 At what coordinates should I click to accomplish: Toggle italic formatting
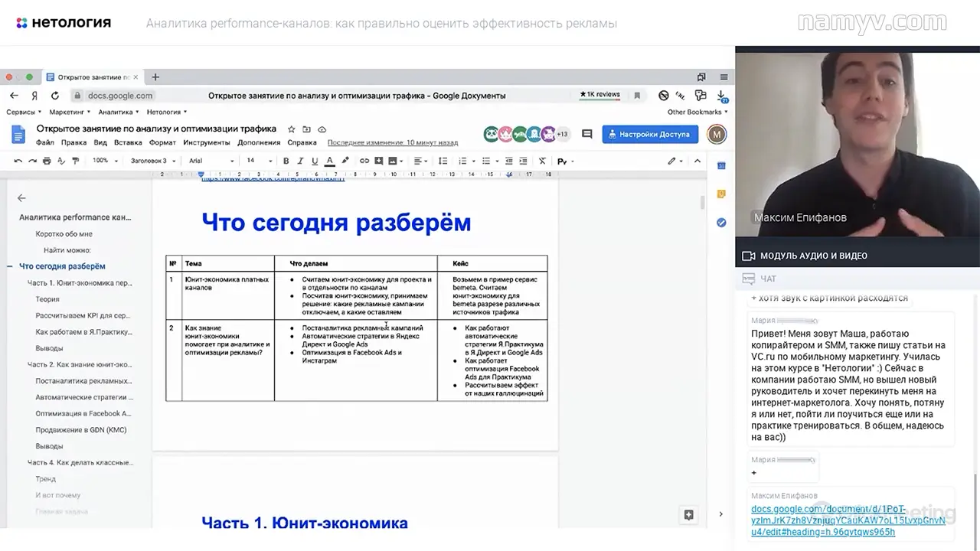[x=299, y=161]
